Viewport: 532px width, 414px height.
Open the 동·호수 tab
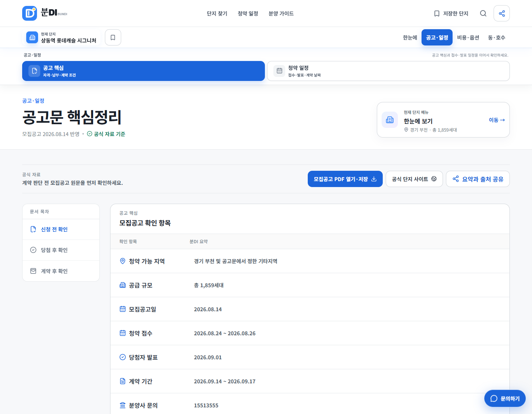pyautogui.click(x=497, y=37)
